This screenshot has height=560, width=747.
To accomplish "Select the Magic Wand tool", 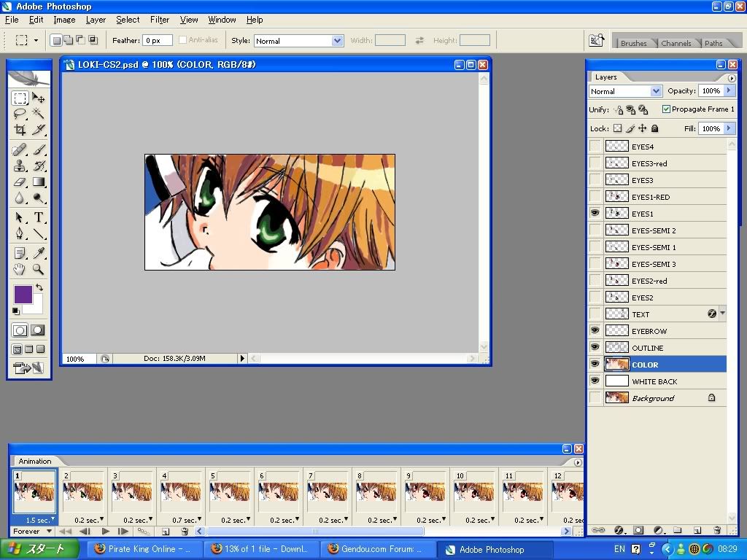I will pos(39,114).
